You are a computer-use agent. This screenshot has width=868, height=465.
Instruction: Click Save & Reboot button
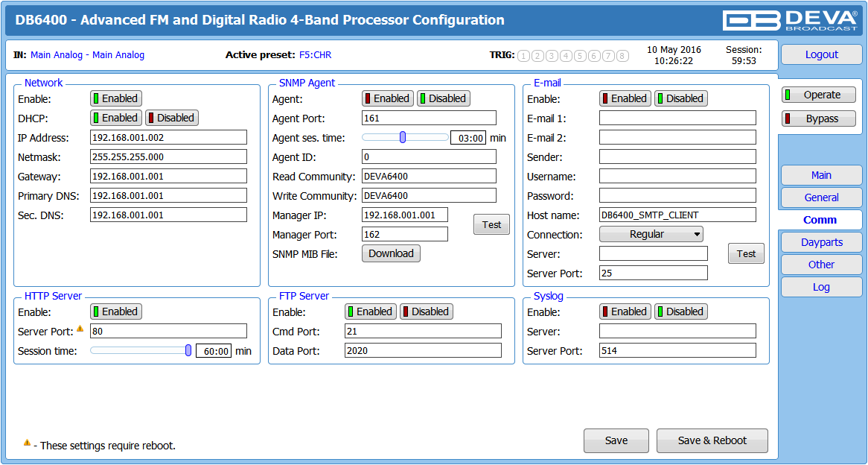pos(712,440)
